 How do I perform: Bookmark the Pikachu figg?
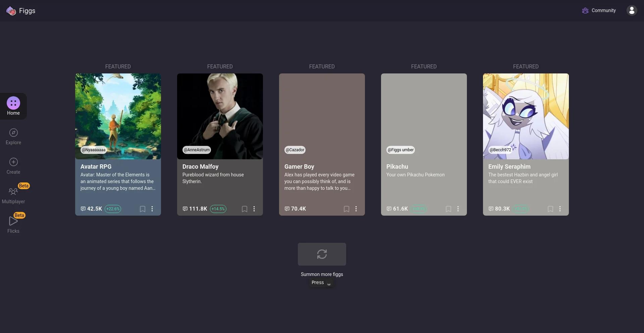pos(448,209)
